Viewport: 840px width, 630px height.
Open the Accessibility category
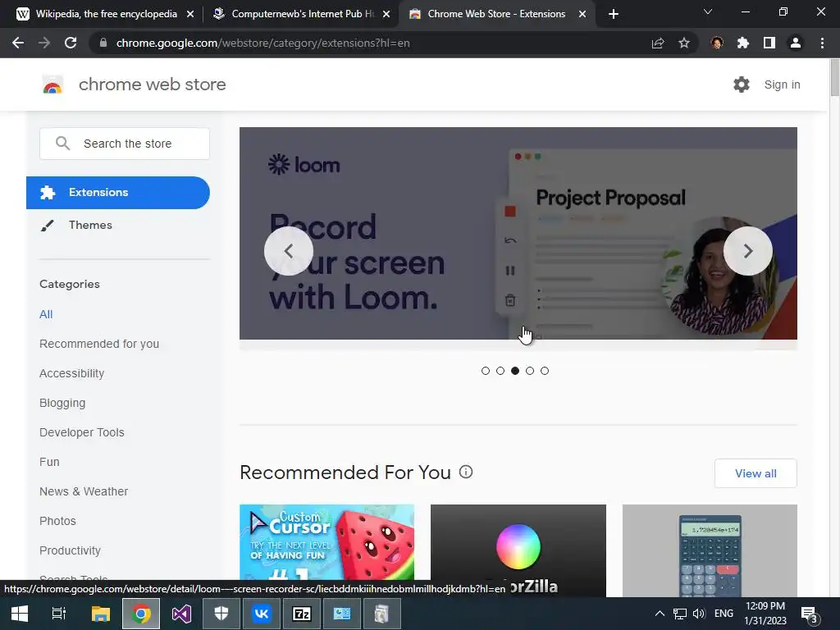72,373
